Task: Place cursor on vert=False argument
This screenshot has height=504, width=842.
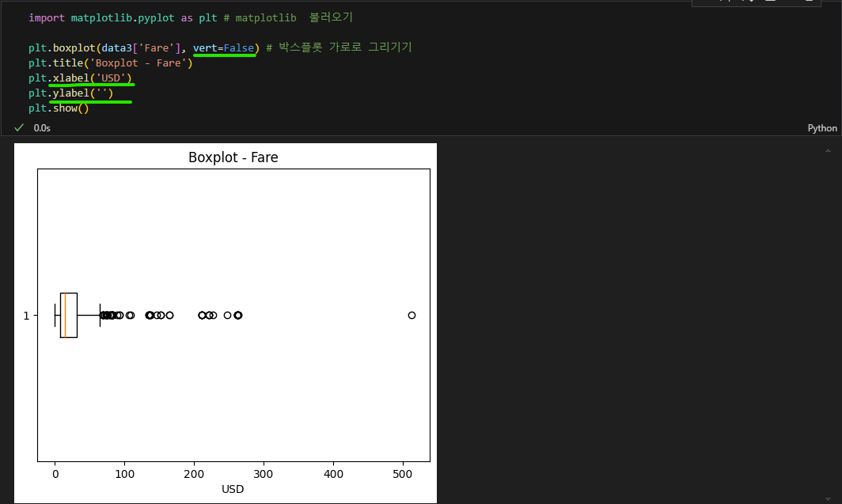Action: (x=223, y=47)
